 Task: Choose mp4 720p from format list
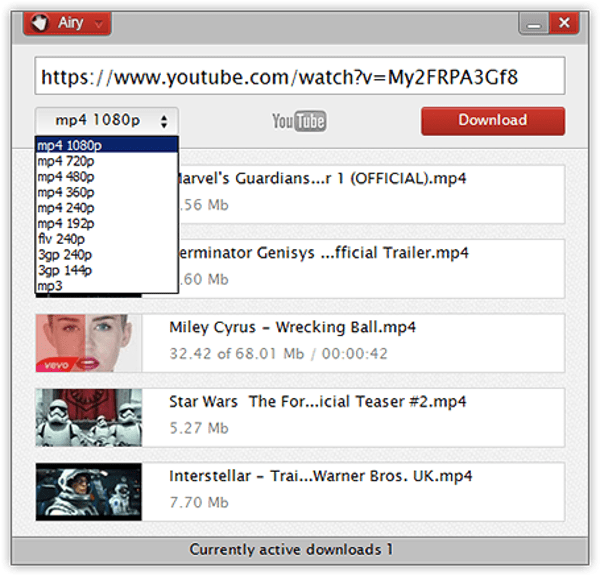coord(106,161)
